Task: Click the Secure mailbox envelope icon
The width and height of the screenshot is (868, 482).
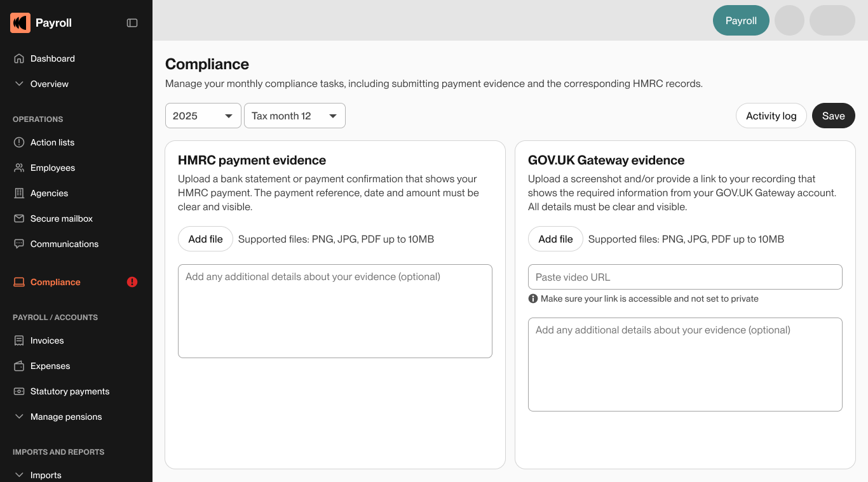Action: click(19, 218)
